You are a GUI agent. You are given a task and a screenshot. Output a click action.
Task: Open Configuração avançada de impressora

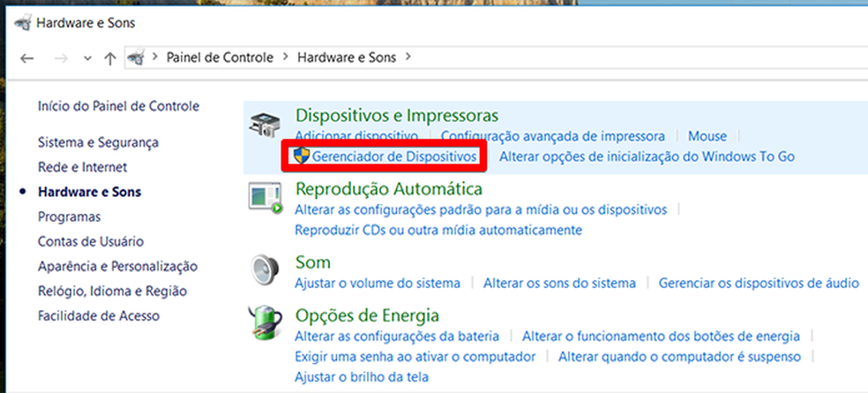tap(553, 135)
